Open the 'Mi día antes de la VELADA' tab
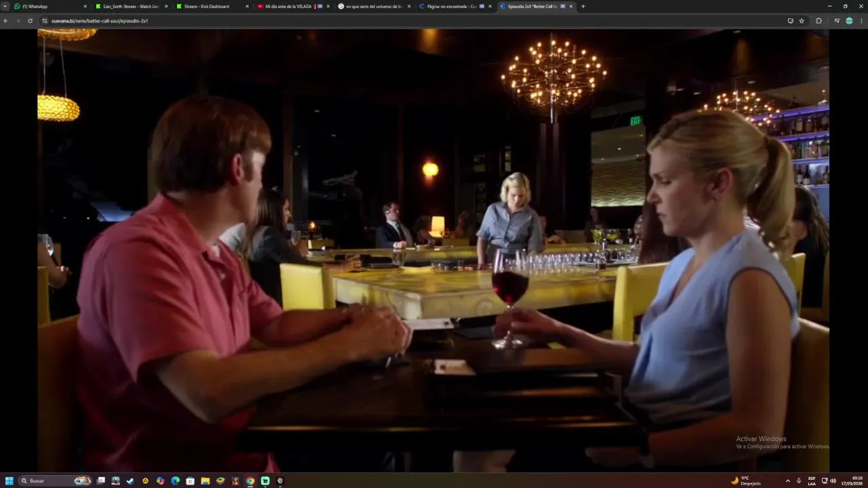Viewport: 868px width, 488px height. [x=293, y=6]
